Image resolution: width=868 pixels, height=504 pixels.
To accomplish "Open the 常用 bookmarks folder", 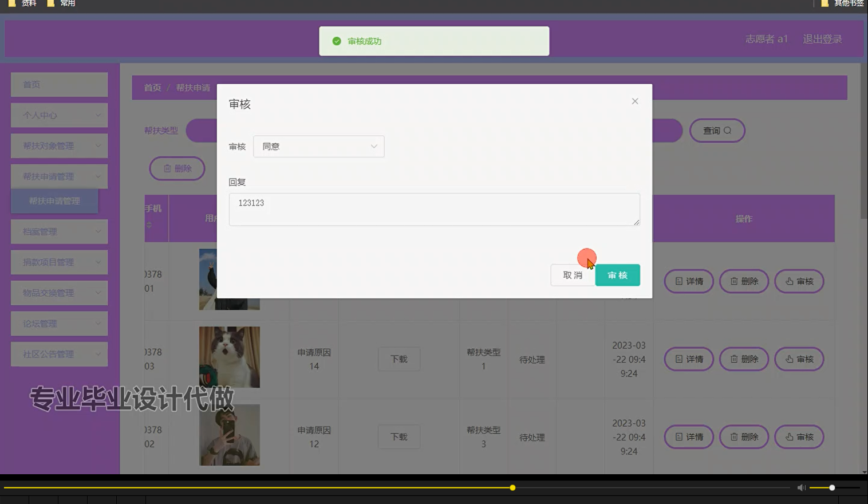I will (x=61, y=3).
